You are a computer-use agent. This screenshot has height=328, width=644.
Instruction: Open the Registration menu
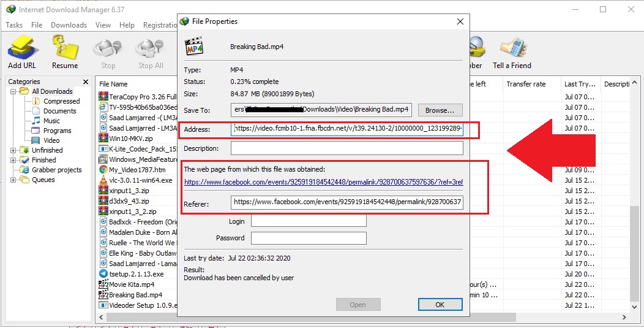click(x=160, y=25)
